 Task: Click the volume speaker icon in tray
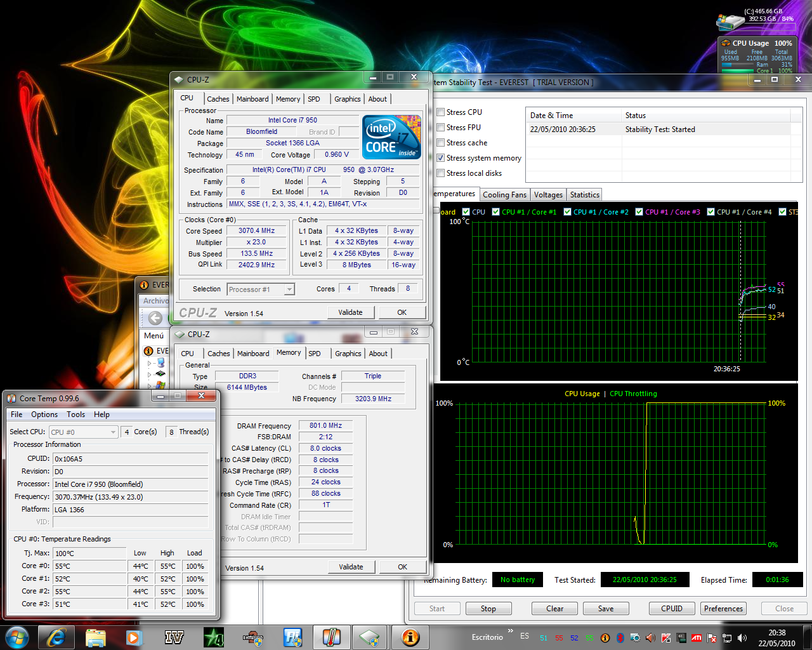click(742, 638)
